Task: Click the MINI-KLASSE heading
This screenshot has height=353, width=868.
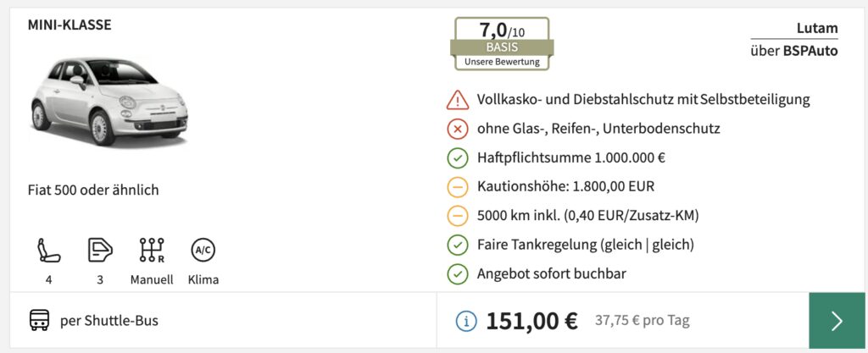Action: coord(70,25)
